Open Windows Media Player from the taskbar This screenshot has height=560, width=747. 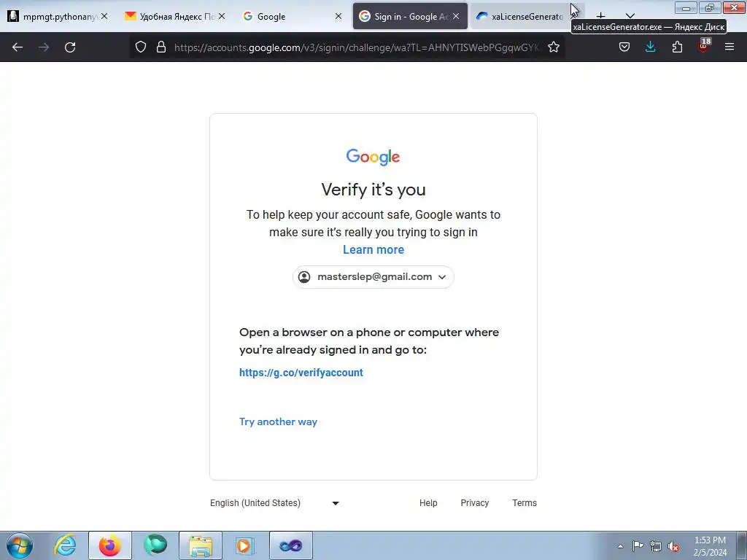pos(246,545)
